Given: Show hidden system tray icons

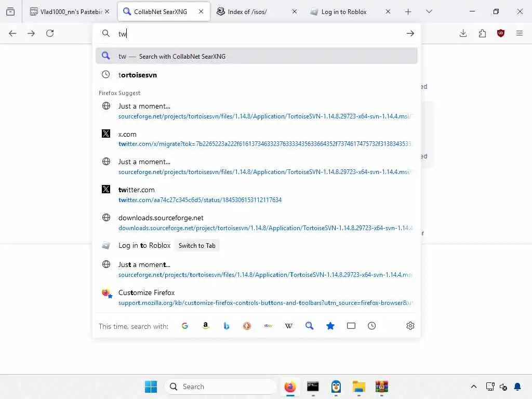Looking at the screenshot, I should pos(474,387).
